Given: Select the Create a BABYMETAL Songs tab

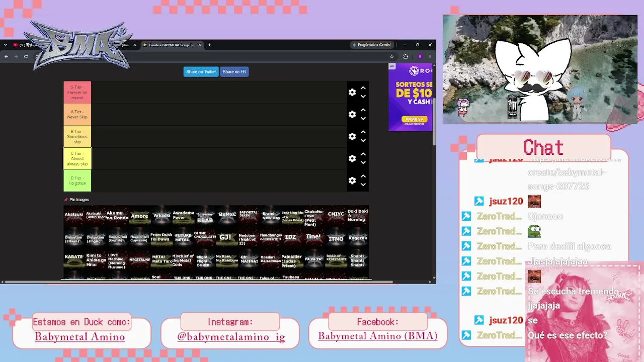Looking at the screenshot, I should [x=171, y=45].
